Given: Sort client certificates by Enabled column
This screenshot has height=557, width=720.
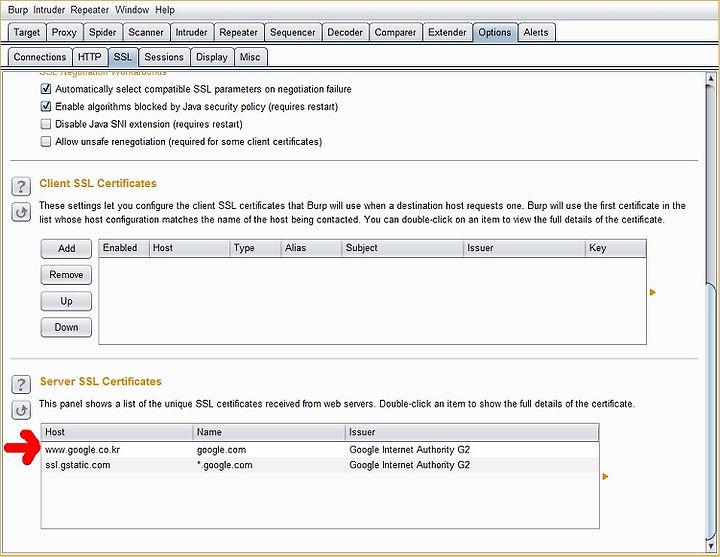Looking at the screenshot, I should pyautogui.click(x=124, y=248).
